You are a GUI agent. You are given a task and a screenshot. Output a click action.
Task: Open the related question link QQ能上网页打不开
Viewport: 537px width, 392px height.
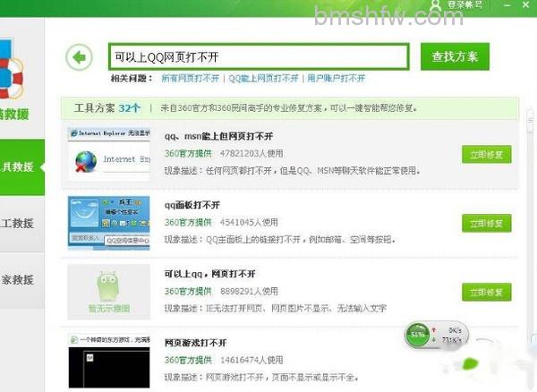(x=263, y=79)
